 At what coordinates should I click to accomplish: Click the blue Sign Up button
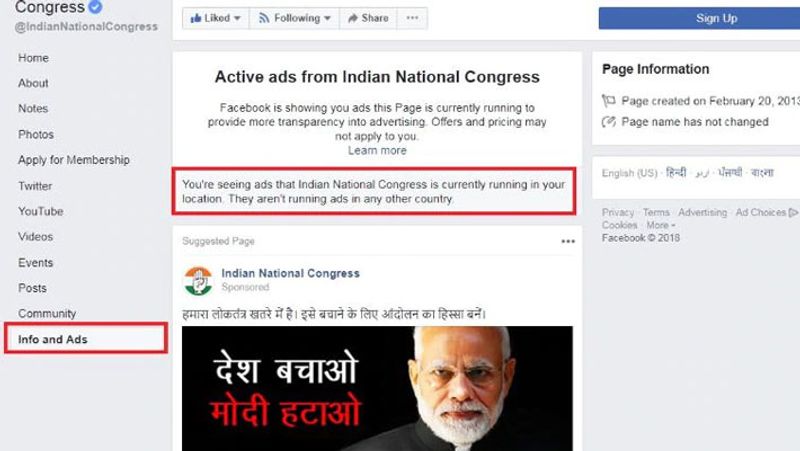coord(699,18)
